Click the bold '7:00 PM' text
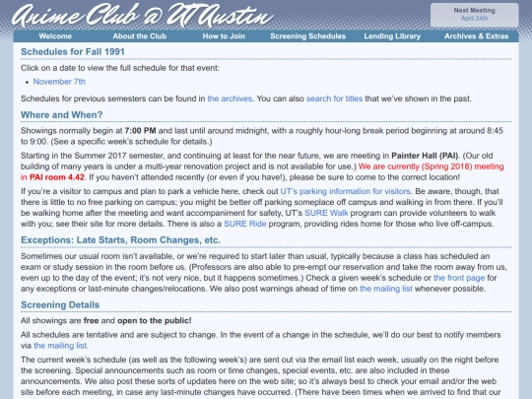Image resolution: width=532 pixels, height=399 pixels. pos(140,131)
